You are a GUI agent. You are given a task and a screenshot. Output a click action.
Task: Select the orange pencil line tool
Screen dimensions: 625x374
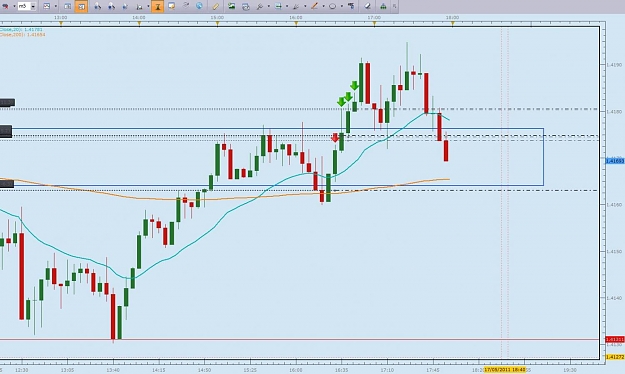tap(314, 6)
